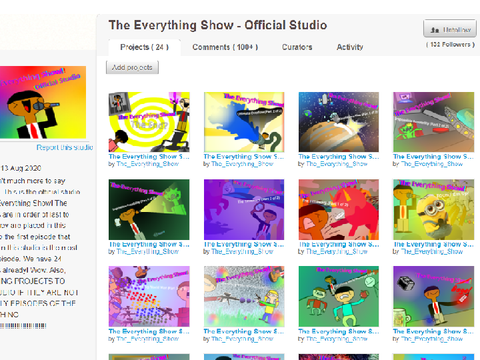Screen dimensions: 480x360
Task: Open the blue paint splash project thumbnail
Action: coord(244,122)
